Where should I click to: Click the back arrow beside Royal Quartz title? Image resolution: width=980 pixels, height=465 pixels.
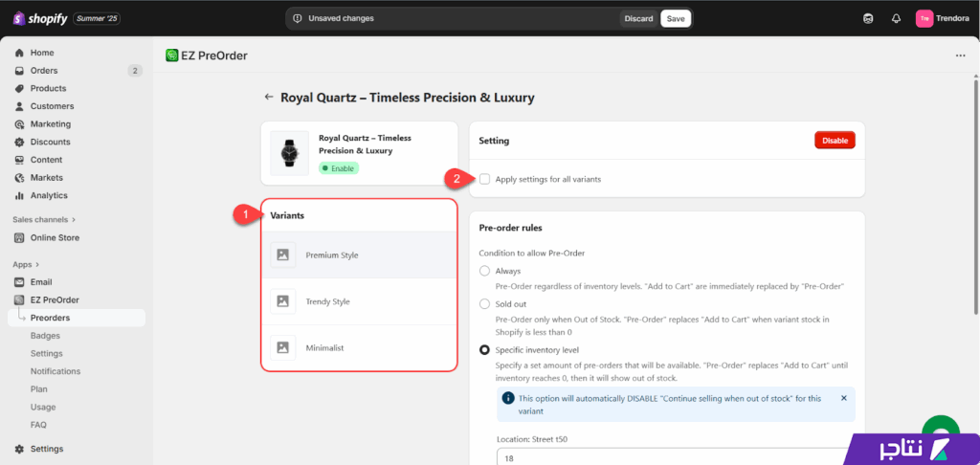(x=269, y=98)
